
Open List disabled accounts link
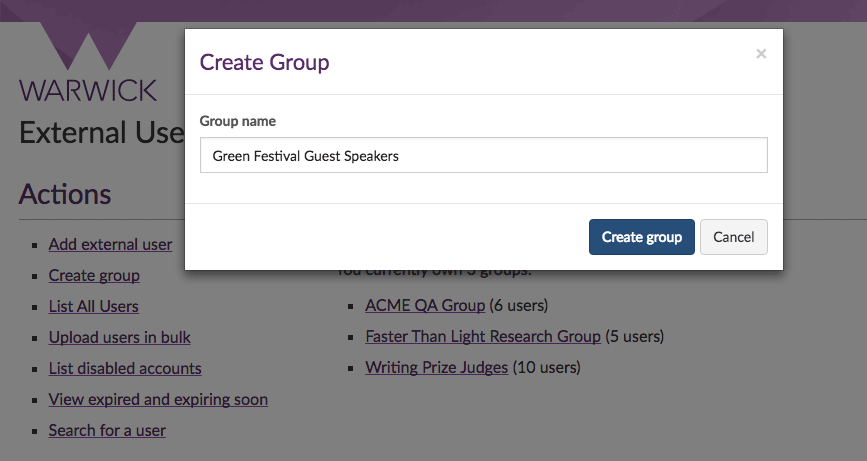[x=125, y=368]
